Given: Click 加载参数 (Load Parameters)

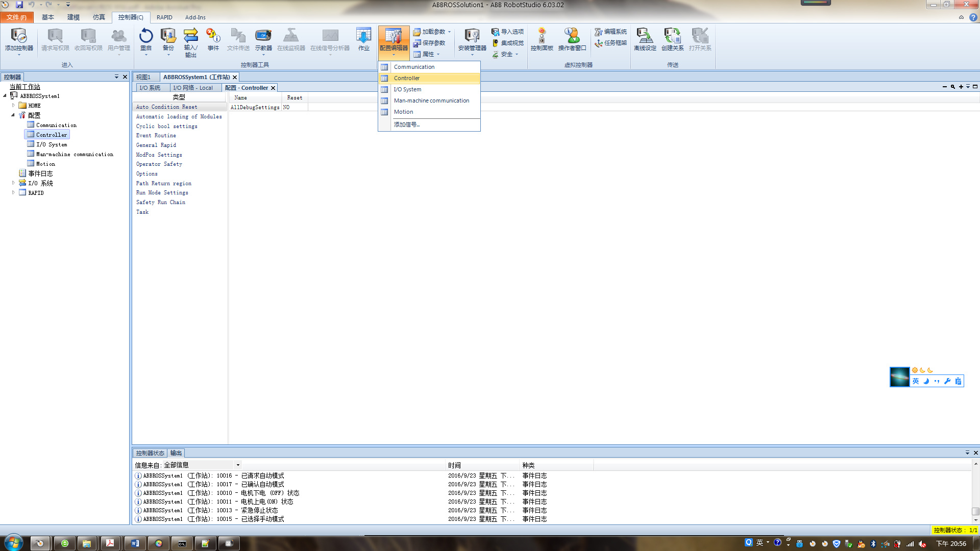Looking at the screenshot, I should click(432, 32).
